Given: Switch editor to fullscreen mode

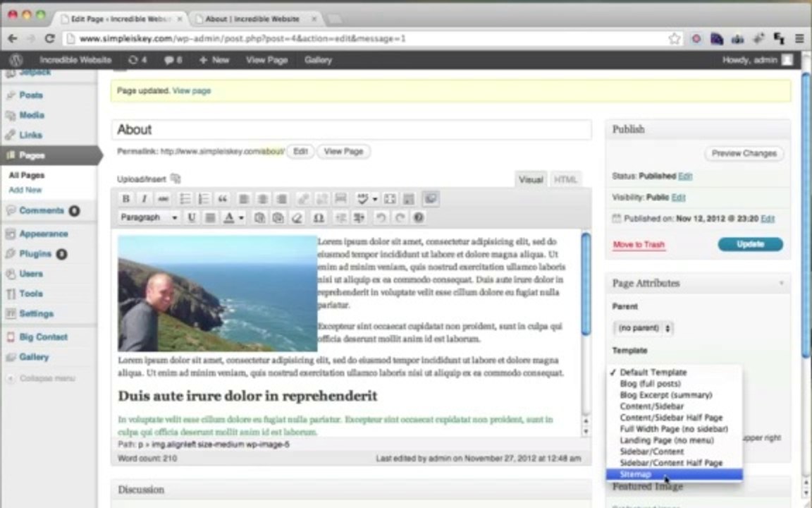Looking at the screenshot, I should pyautogui.click(x=390, y=198).
